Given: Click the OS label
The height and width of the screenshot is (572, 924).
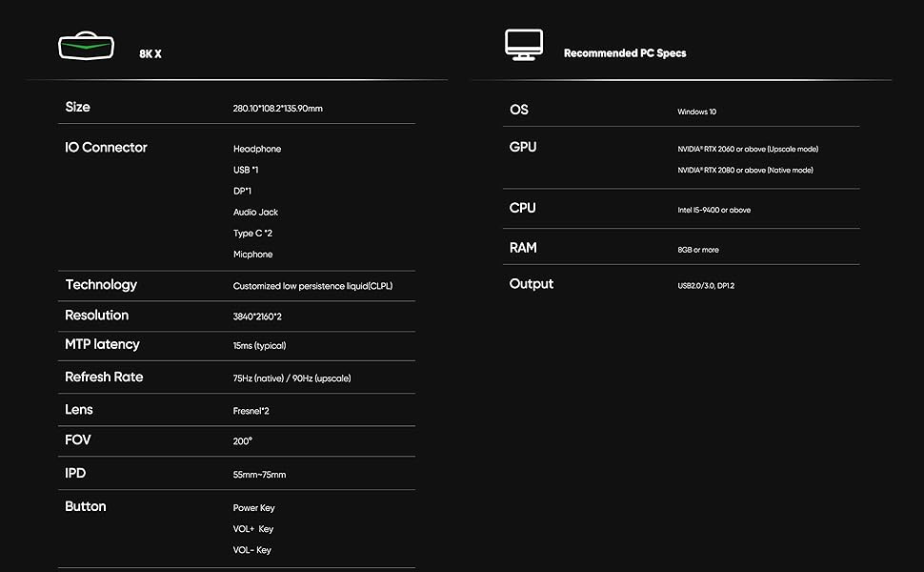Looking at the screenshot, I should click(519, 110).
